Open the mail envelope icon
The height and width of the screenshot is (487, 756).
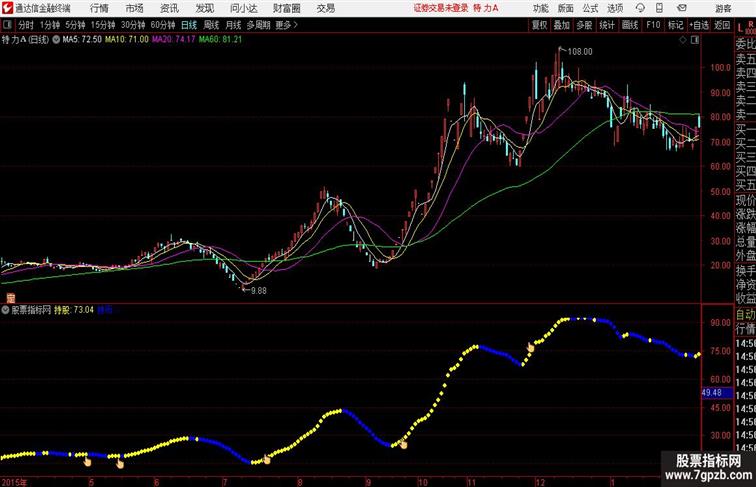tap(681, 8)
